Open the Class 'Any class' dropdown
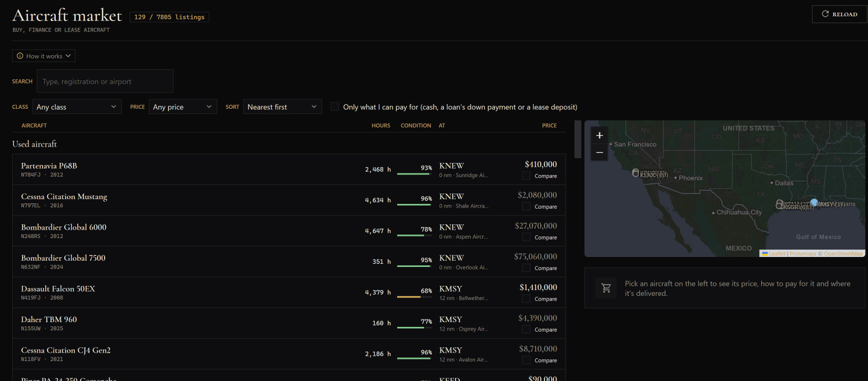 point(77,107)
